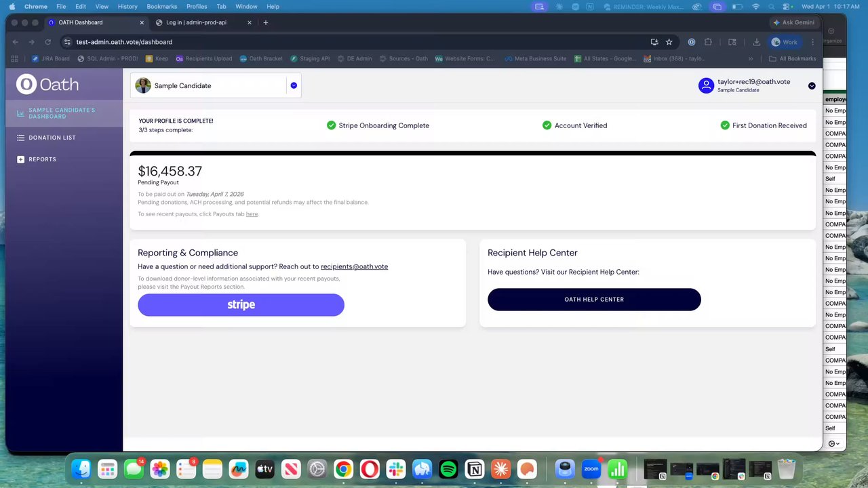The width and height of the screenshot is (868, 488).
Task: Open Notion from the dock
Action: 475,469
